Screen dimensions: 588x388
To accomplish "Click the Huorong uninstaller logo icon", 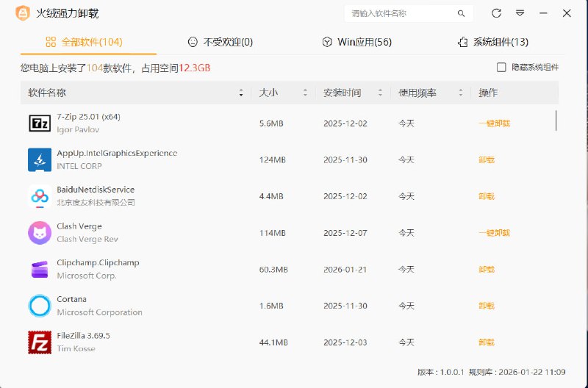I will coord(23,13).
